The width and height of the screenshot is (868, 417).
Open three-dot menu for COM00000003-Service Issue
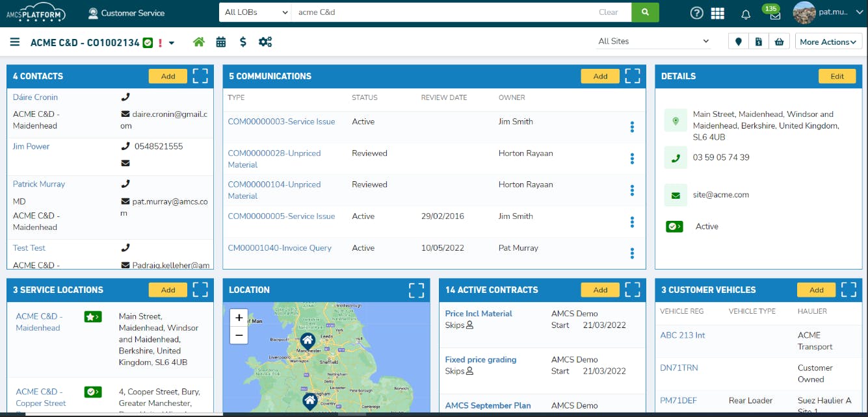(x=632, y=127)
